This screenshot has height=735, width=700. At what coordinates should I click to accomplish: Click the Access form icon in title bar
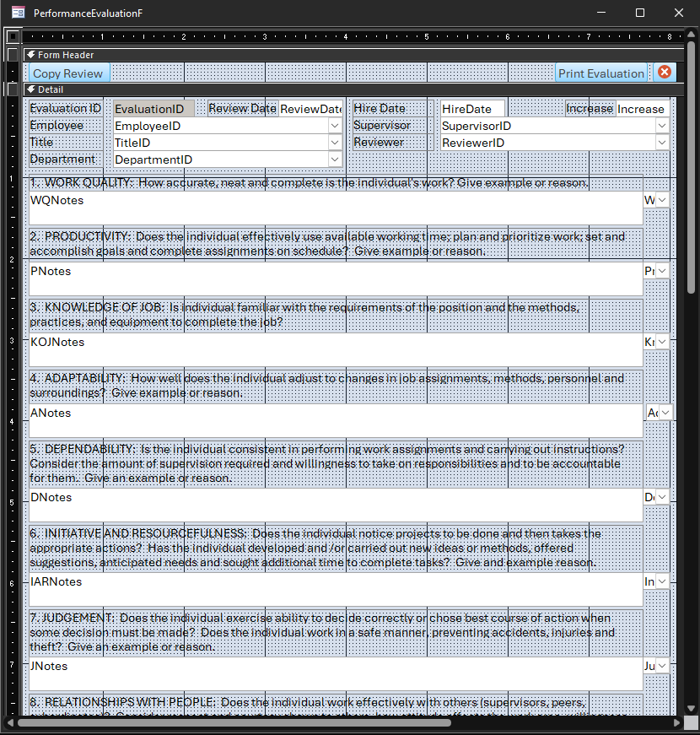coord(18,13)
